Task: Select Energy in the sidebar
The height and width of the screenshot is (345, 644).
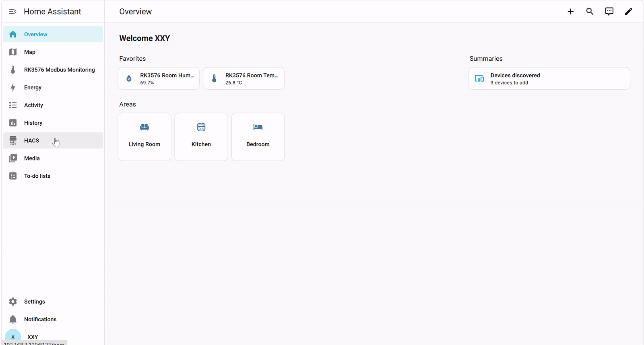Action: pos(53,87)
